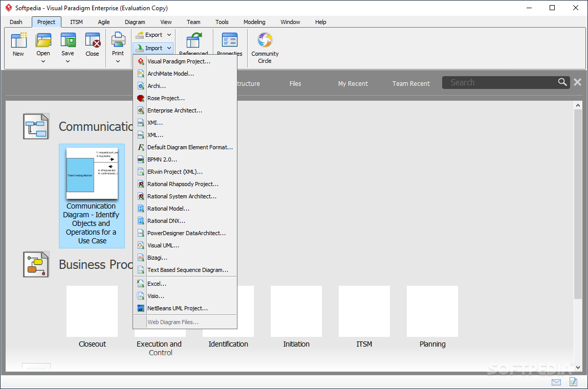Click the note document icon in status bar
The width and height of the screenshot is (588, 389).
(573, 381)
